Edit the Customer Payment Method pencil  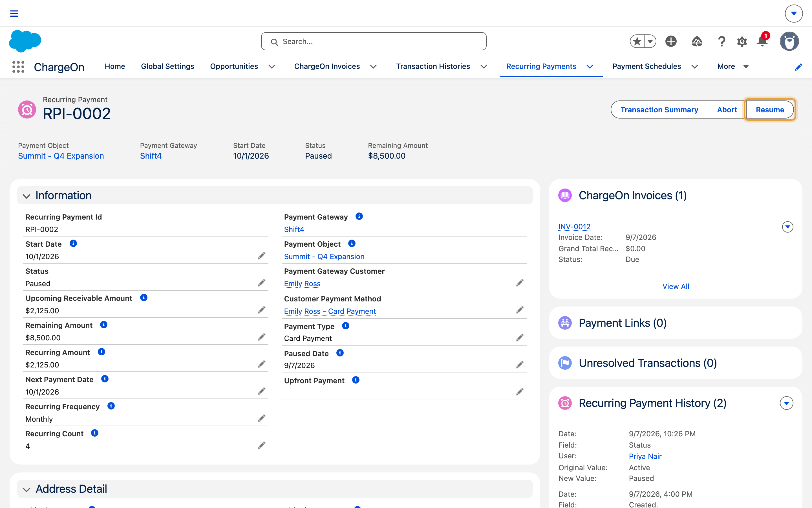pos(520,310)
